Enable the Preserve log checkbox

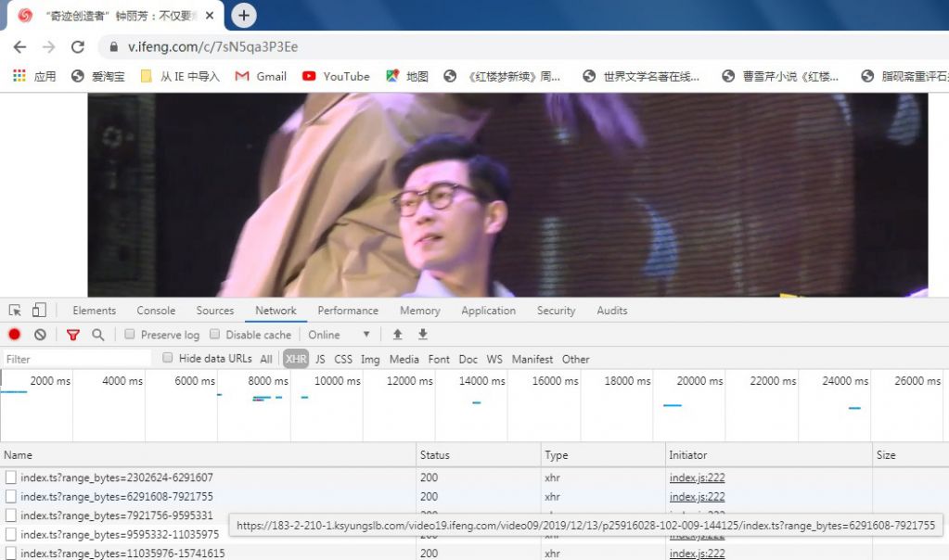pyautogui.click(x=130, y=335)
